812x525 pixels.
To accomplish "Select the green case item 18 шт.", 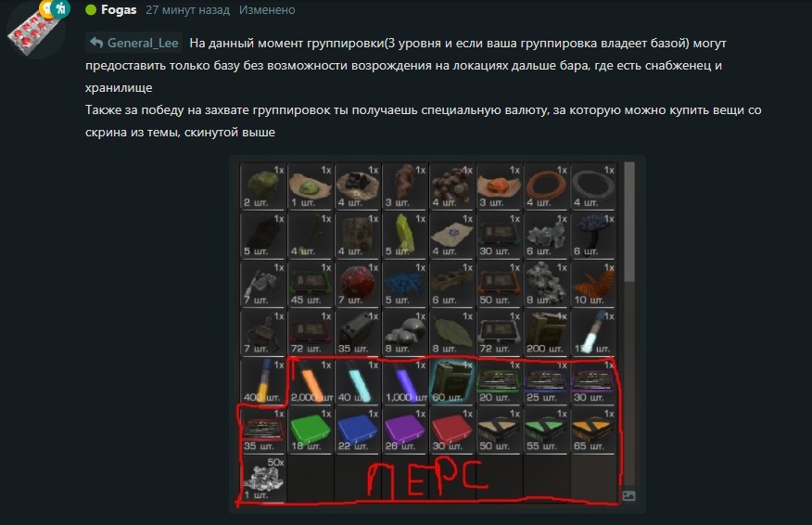I will point(310,431).
